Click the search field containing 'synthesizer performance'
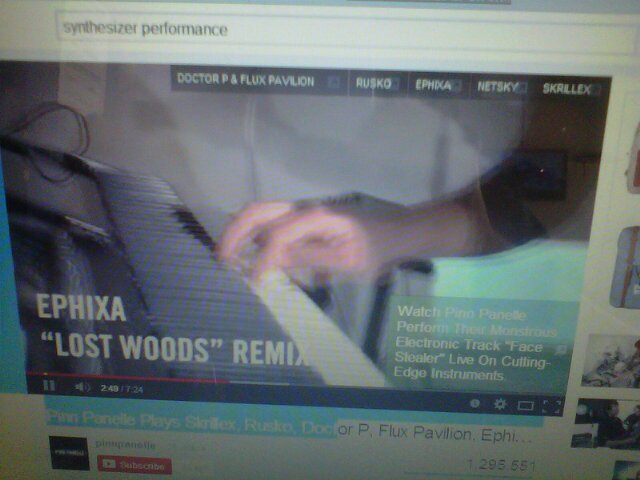Image resolution: width=640 pixels, height=480 pixels. tap(345, 31)
